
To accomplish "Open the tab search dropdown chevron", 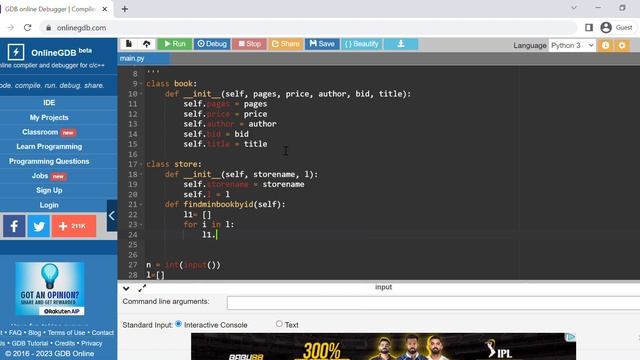I will click(x=574, y=8).
